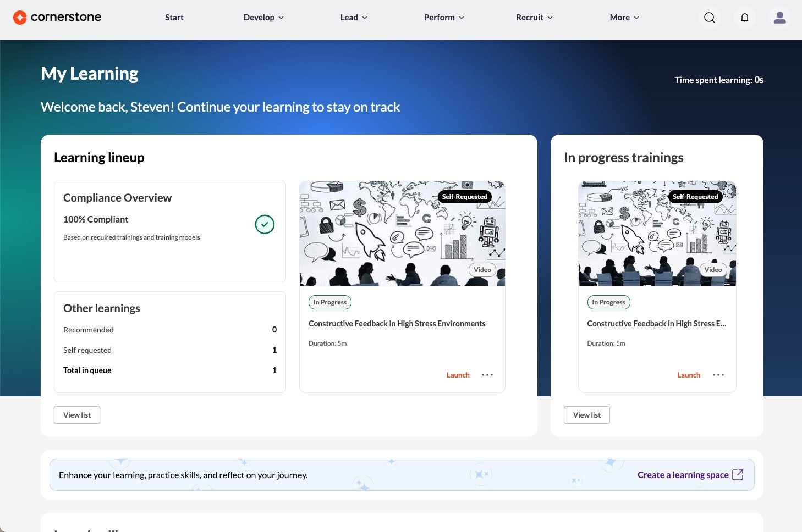Expand the More dropdown menu
802x532 pixels.
[x=624, y=18]
